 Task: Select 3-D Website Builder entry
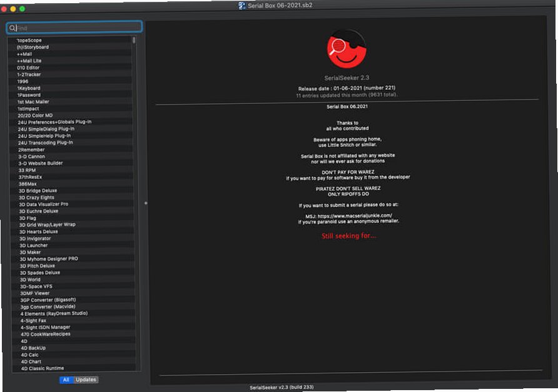(71, 163)
